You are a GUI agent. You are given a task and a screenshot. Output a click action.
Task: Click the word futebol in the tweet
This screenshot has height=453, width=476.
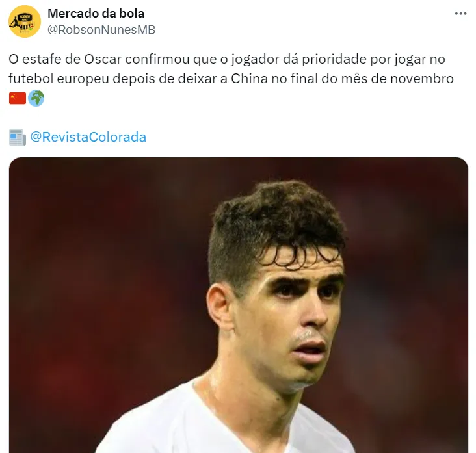(x=31, y=79)
